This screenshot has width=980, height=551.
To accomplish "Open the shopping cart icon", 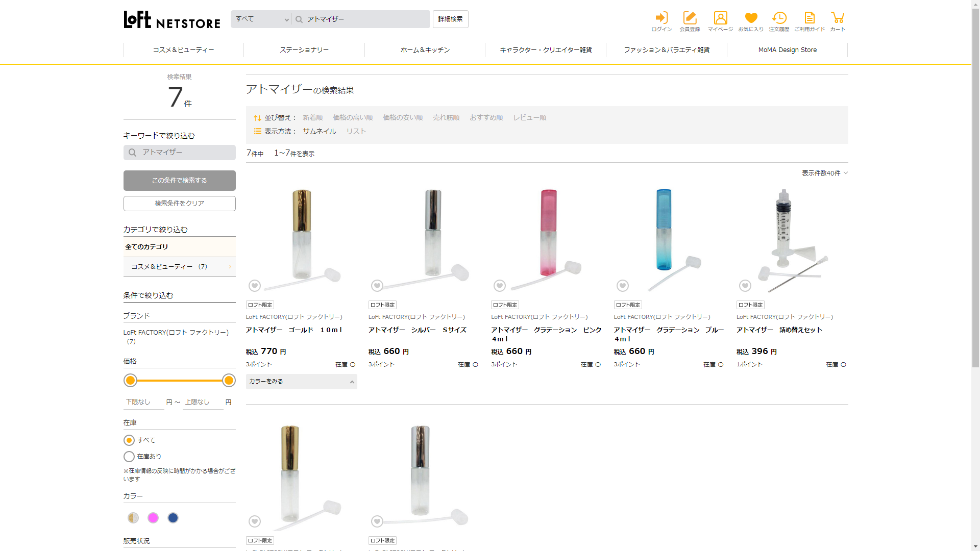I will pos(838,21).
